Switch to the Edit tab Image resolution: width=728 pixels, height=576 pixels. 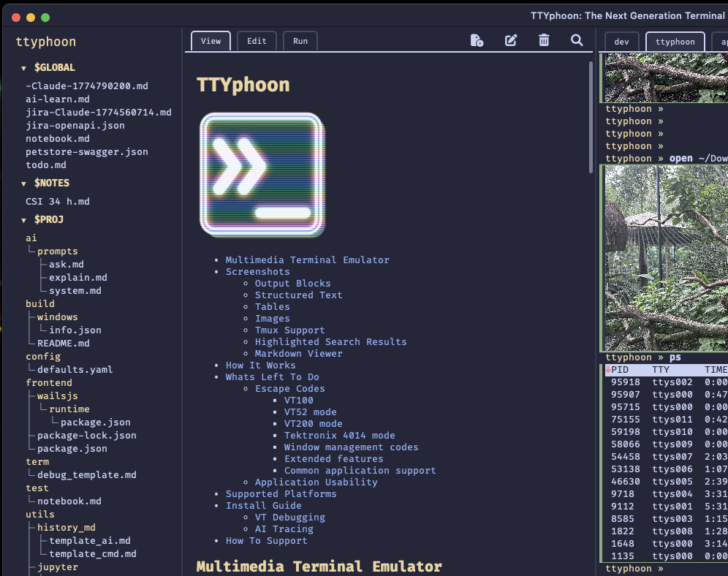[x=257, y=41]
